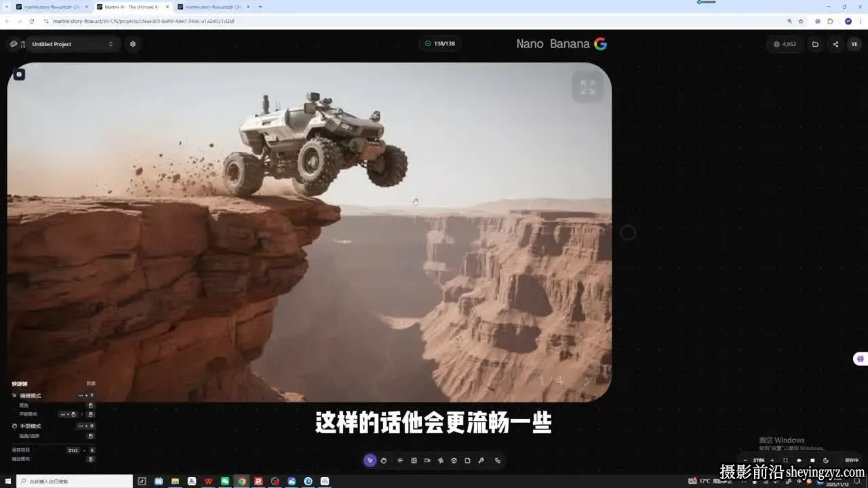This screenshot has width=868, height=488.
Task: Switch to the Martini AI browser tab
Action: [x=132, y=7]
